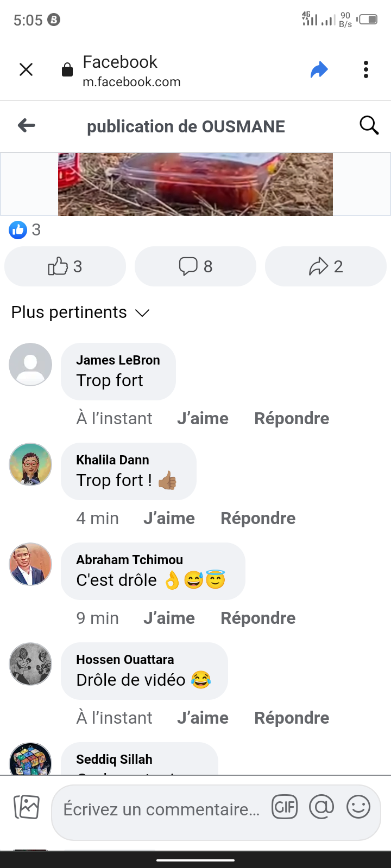Tap the @ mention icon
Screen dimensions: 391x868
click(321, 807)
